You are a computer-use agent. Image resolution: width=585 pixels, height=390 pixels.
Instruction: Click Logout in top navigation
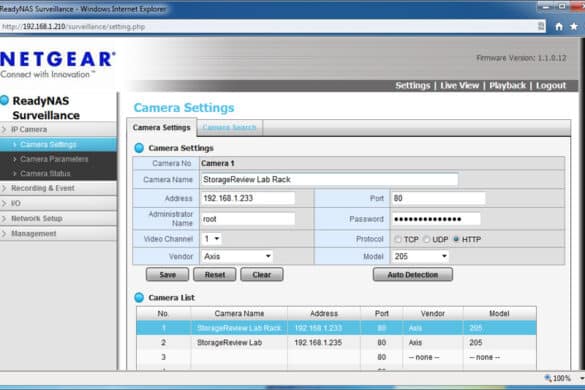click(551, 85)
